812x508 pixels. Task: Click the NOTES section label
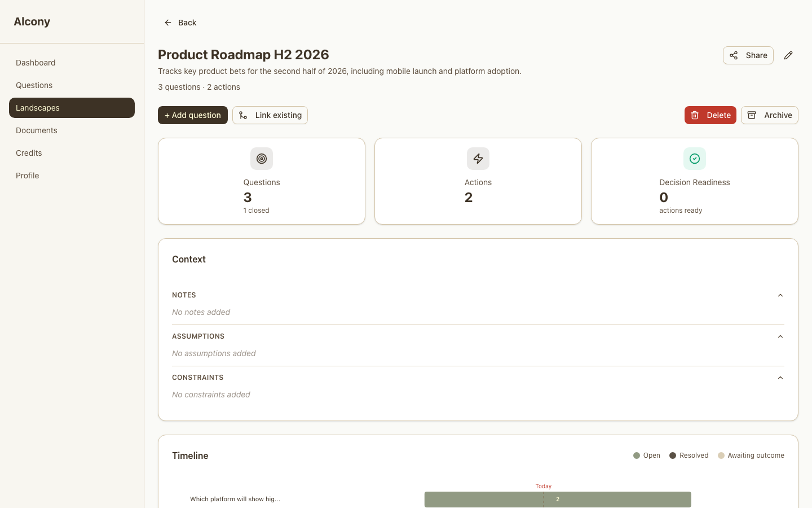[x=184, y=295]
